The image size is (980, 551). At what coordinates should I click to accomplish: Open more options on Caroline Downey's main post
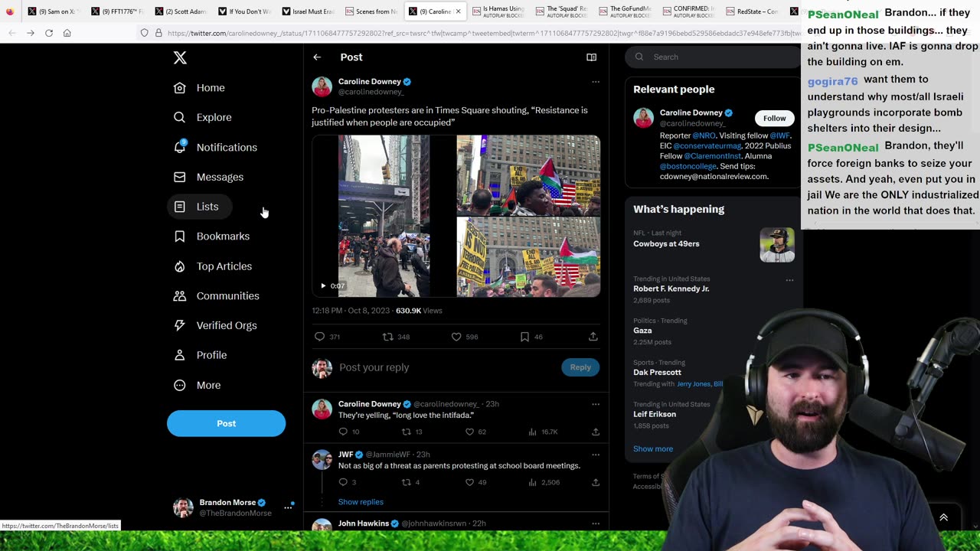tap(595, 82)
